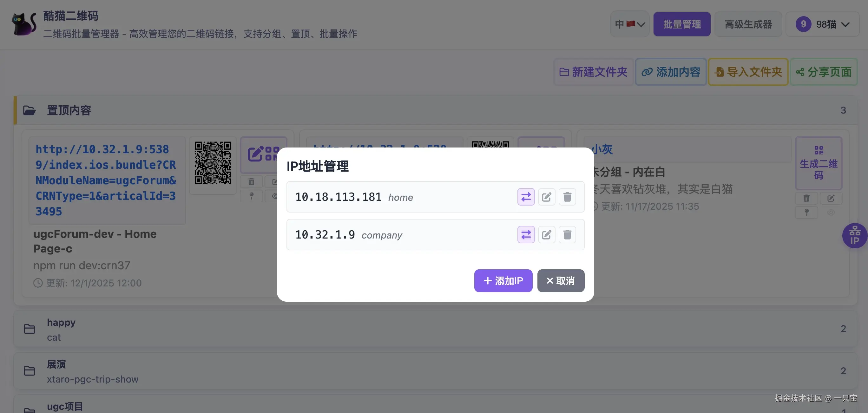
Task: Edit the company IP entry
Action: click(x=547, y=234)
